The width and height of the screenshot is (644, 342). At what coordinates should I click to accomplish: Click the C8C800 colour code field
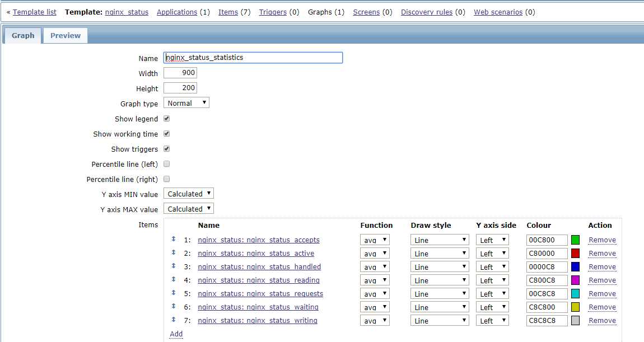tap(547, 307)
